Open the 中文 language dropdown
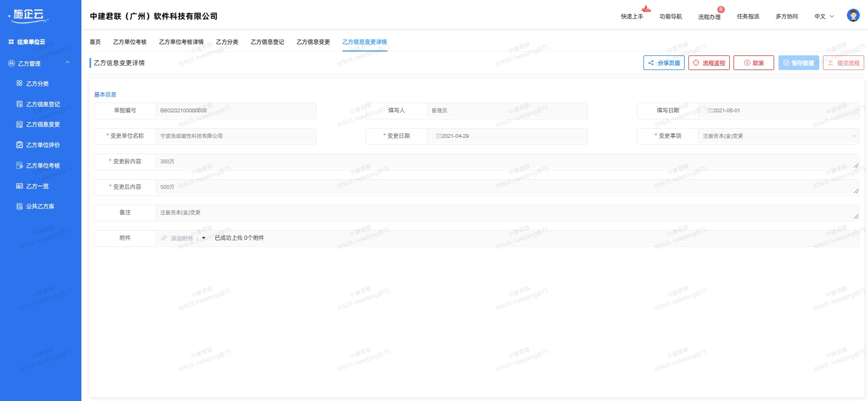This screenshot has height=401, width=868. pos(824,16)
